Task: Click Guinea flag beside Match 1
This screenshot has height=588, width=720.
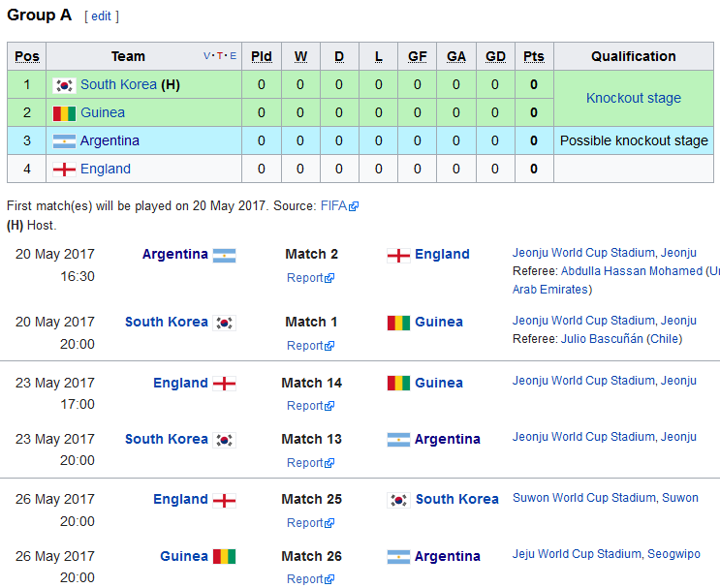Action: coord(397,323)
